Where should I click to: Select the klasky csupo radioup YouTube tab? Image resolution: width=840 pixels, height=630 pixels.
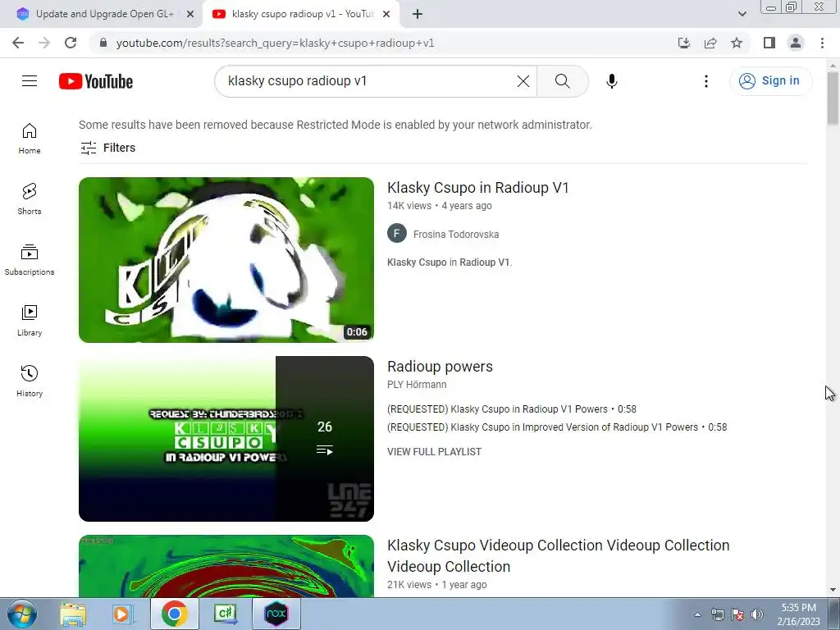[302, 14]
